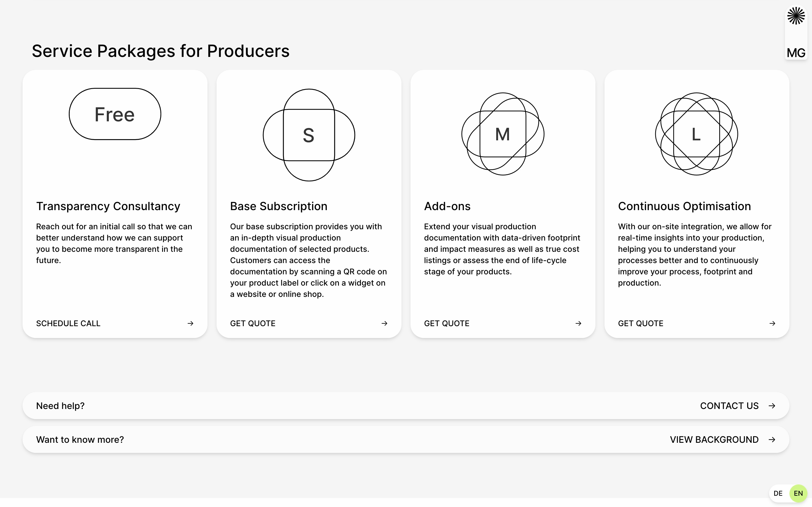Viewport: 812px width, 507px height.
Task: Get a quote for Continuous Optimisation
Action: pyautogui.click(x=641, y=323)
